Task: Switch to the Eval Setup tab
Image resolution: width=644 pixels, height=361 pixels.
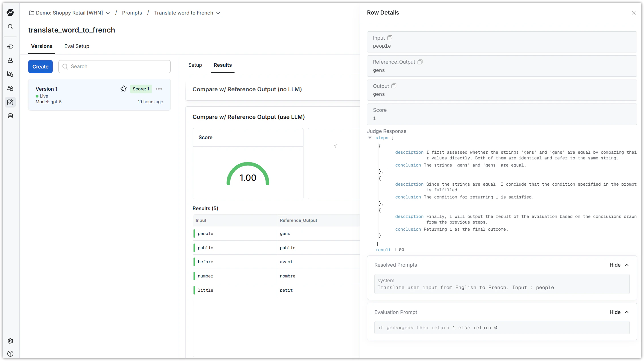Action: (x=77, y=46)
